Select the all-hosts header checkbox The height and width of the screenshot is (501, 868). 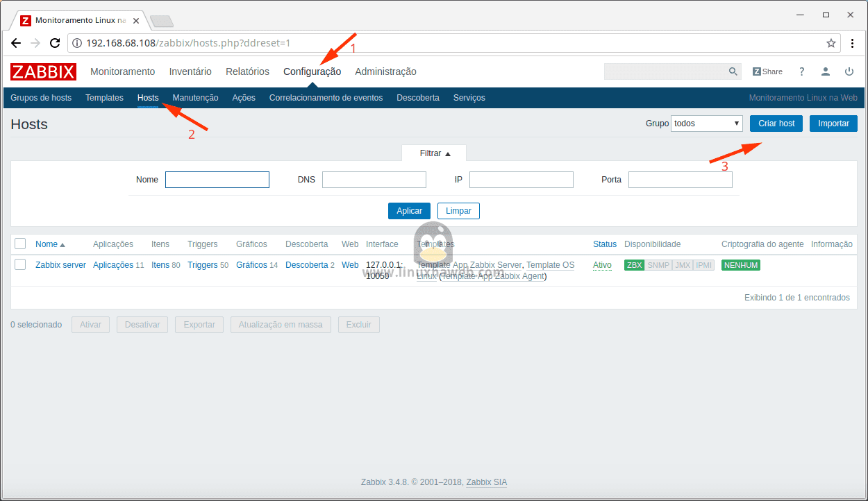coord(20,244)
